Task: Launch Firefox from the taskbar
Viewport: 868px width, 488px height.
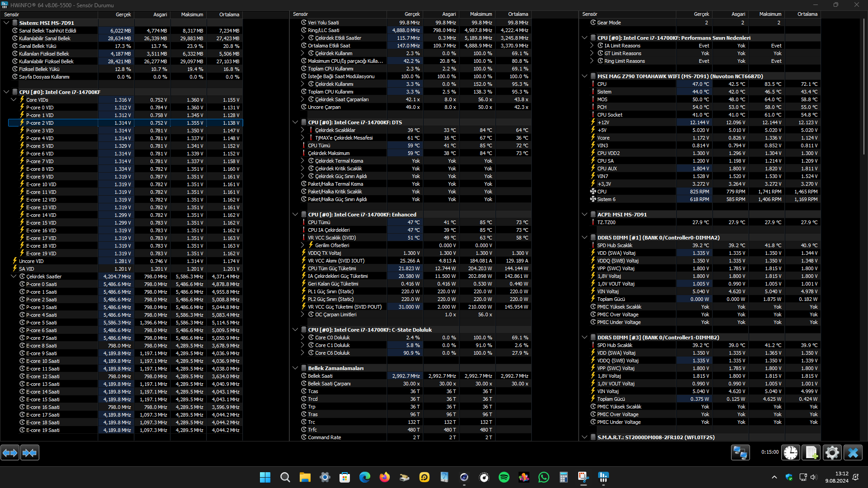Action: (x=385, y=477)
